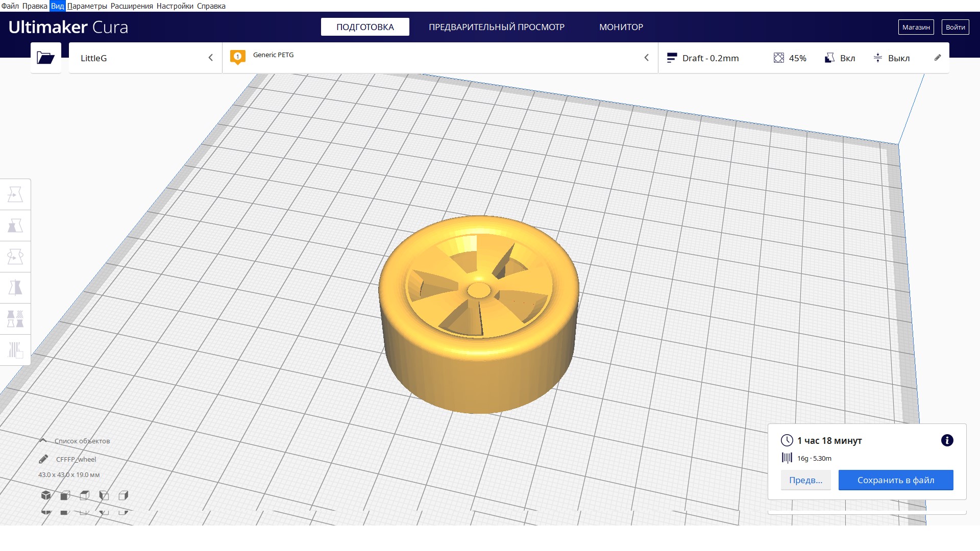Screen dimensions: 980x551
Task: Open file using the folder icon
Action: click(45, 58)
